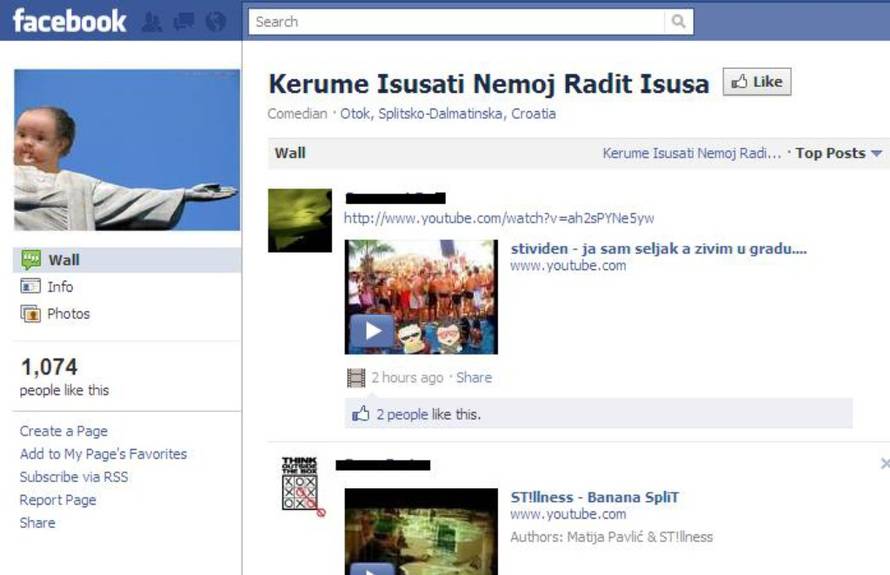Open the youtube.com/watch?v=ah2sPYNe5yw URL

tap(499, 218)
